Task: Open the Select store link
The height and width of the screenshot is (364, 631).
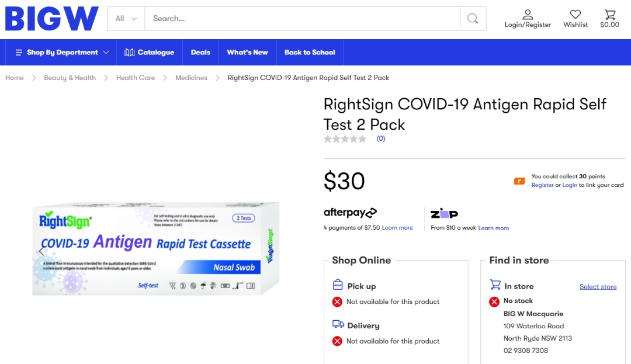Action: coord(598,287)
